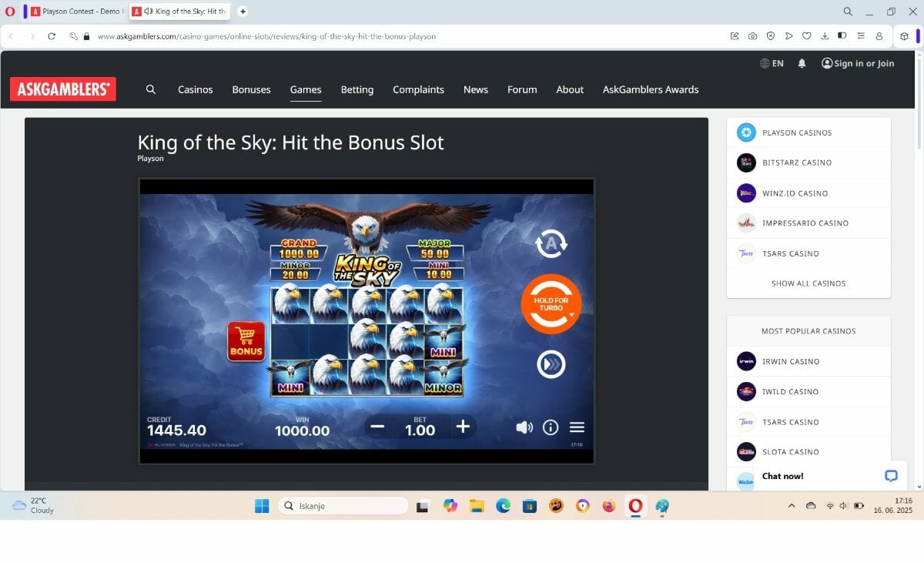Open the extensions cube icon
924x563 pixels.
click(904, 36)
